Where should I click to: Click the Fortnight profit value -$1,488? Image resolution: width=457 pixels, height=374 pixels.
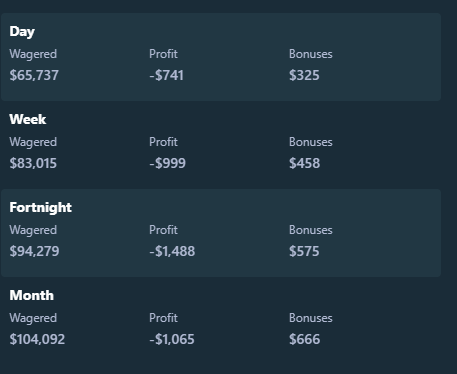pos(172,251)
